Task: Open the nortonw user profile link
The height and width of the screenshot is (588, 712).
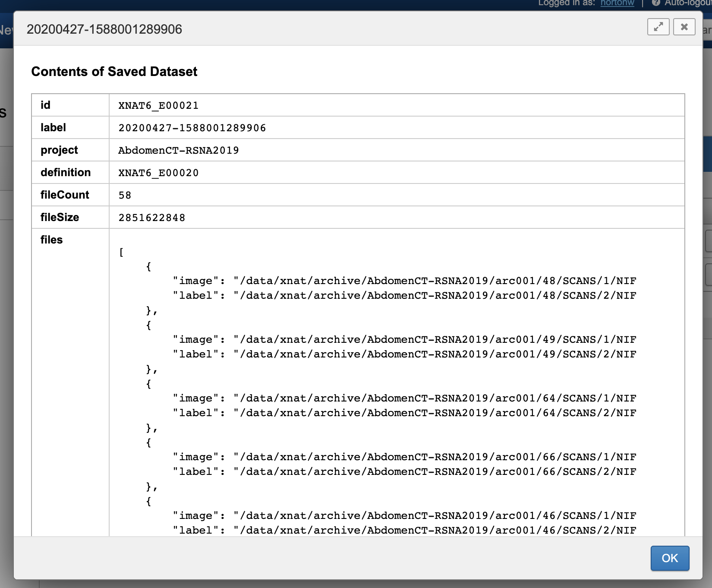Action: [x=617, y=3]
